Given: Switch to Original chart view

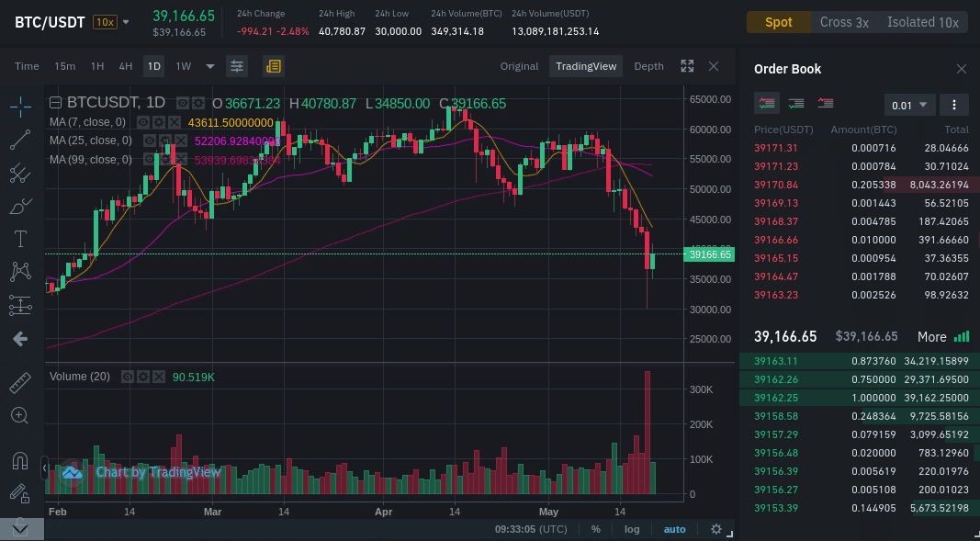Looking at the screenshot, I should coord(519,66).
